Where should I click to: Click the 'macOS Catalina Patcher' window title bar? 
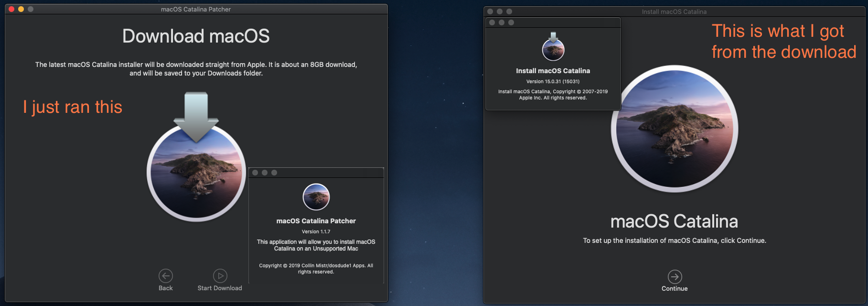coord(196,9)
